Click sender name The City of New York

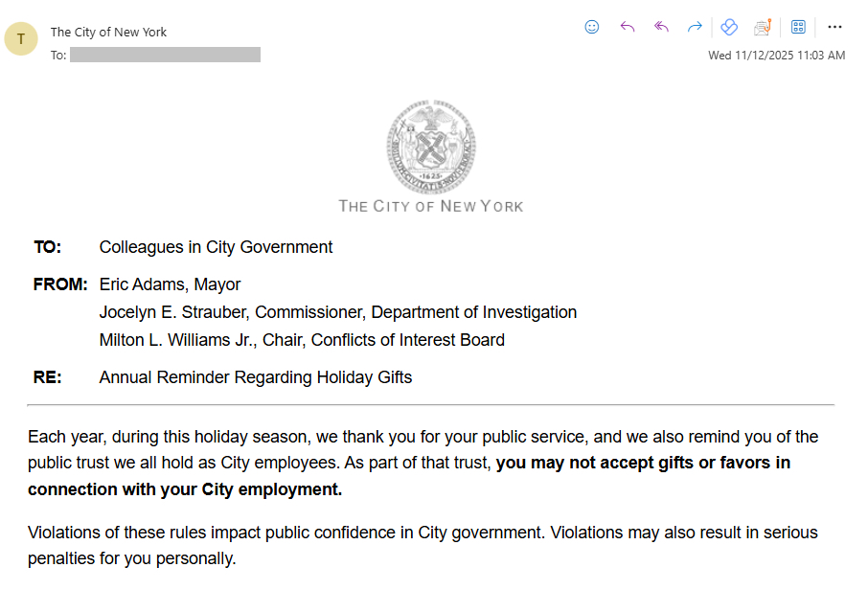coord(108,32)
